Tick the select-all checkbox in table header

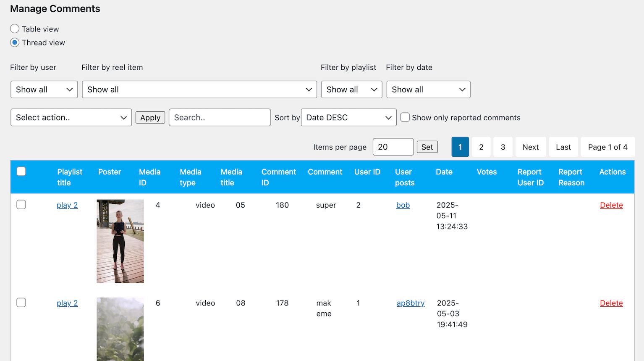point(21,171)
